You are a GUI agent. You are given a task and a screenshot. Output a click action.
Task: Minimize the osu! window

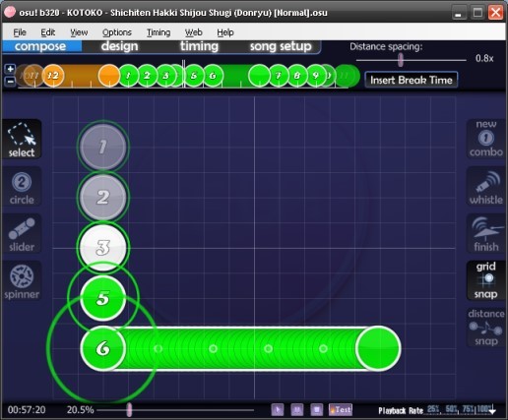point(459,13)
